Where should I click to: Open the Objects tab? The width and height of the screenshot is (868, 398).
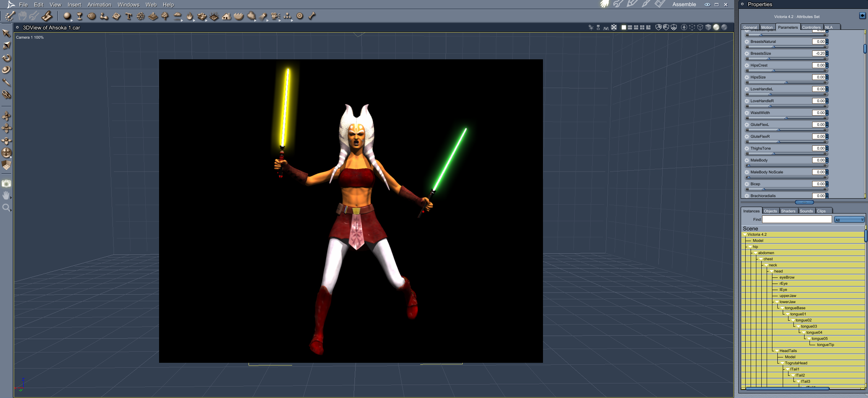(770, 211)
